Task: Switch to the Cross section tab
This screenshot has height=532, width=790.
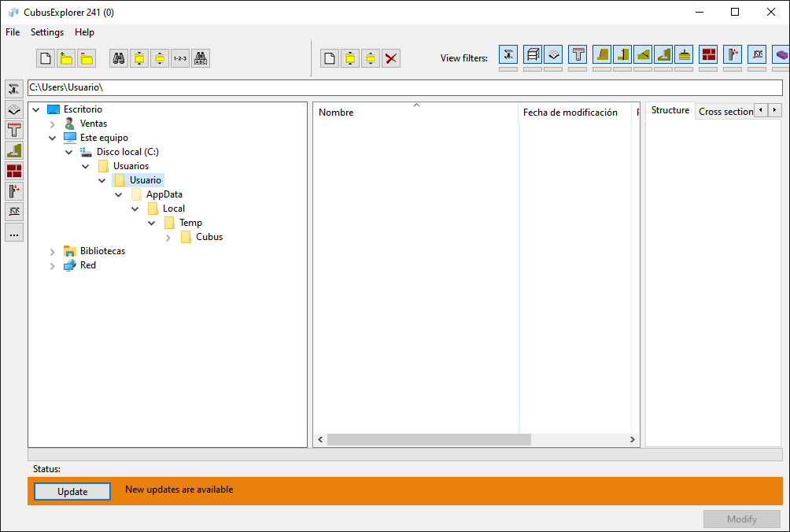Action: [725, 111]
